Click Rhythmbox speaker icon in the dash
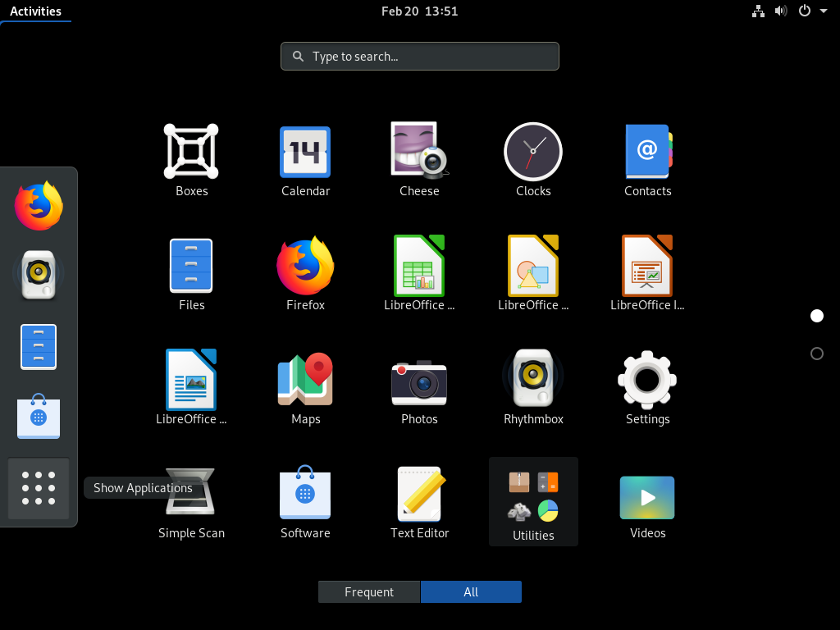Screen dimensions: 840x630 (x=39, y=274)
